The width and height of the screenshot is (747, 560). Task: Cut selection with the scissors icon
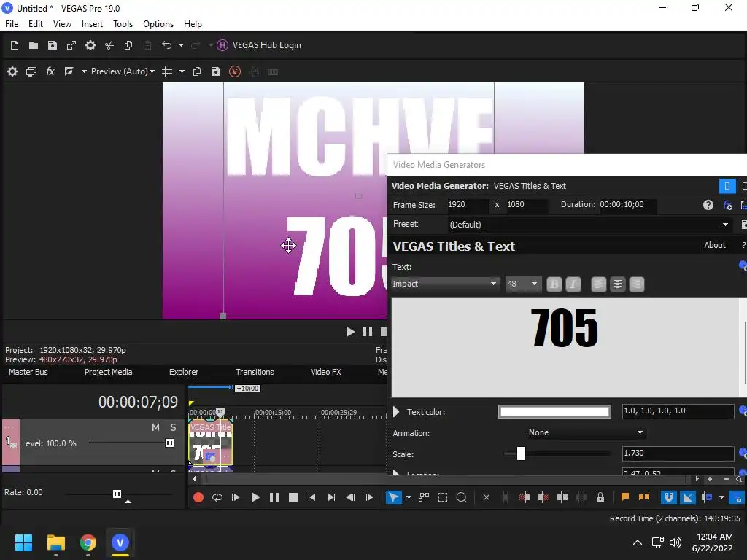point(109,45)
